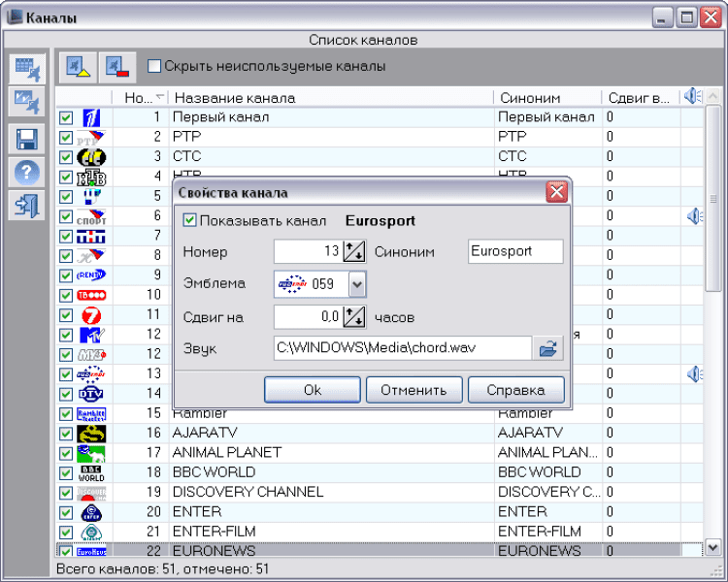Click the Звук file path field
This screenshot has height=582, width=728.
(x=403, y=348)
